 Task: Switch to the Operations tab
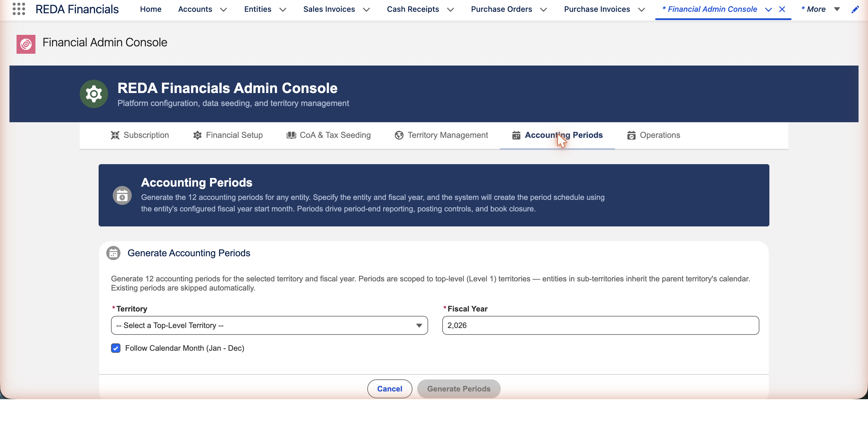pyautogui.click(x=654, y=135)
